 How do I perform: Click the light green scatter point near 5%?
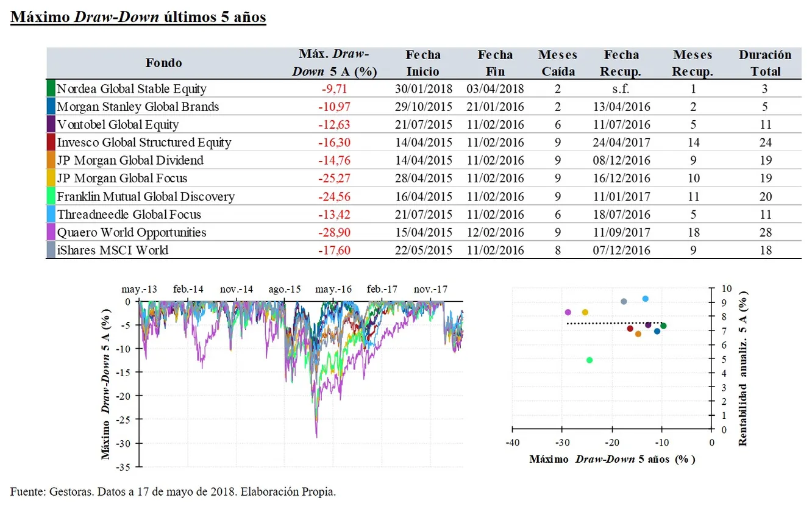point(589,360)
